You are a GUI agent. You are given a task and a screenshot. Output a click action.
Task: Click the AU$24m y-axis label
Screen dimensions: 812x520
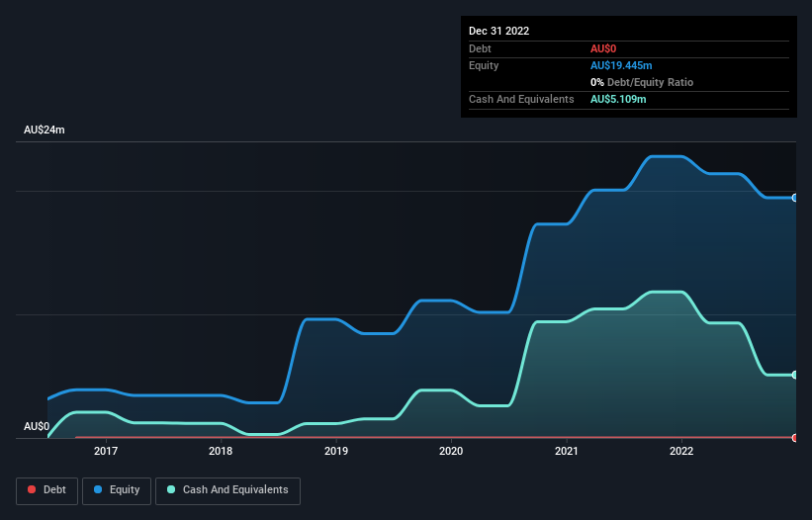tap(45, 130)
